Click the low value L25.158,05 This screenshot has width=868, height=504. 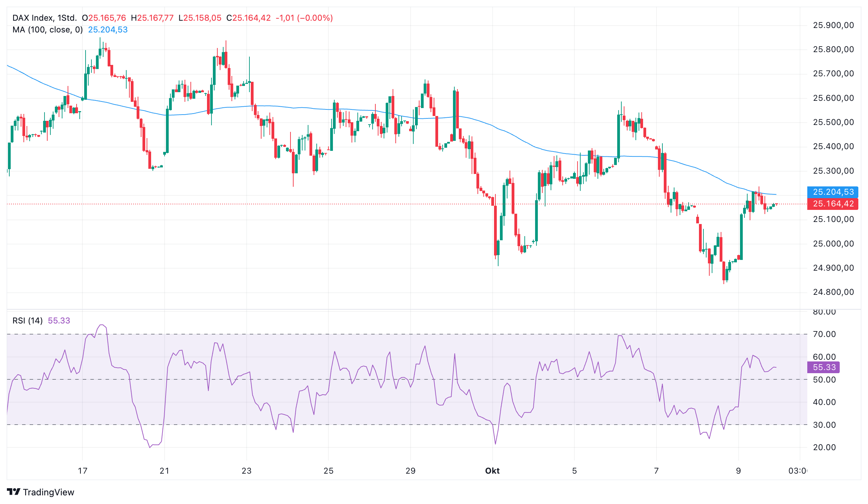coord(200,18)
